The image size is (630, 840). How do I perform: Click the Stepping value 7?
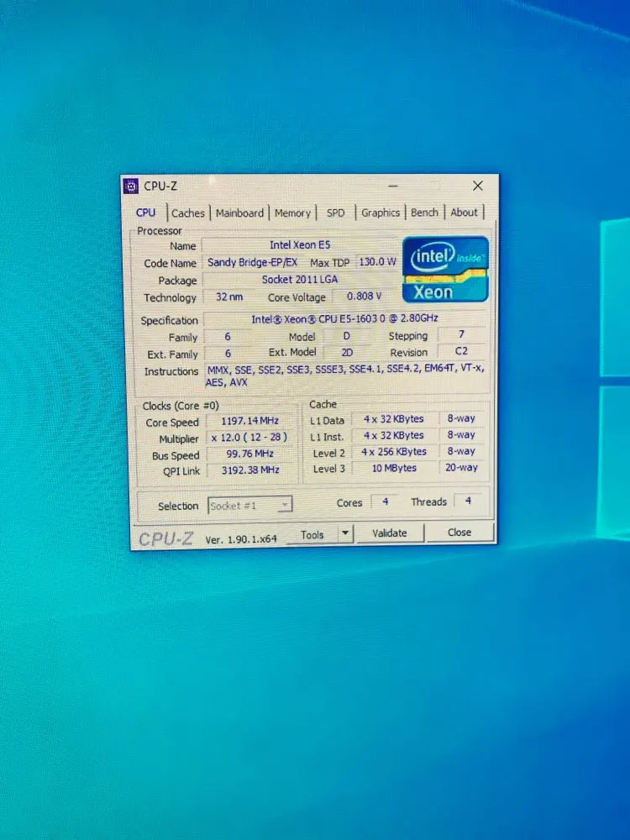point(462,334)
